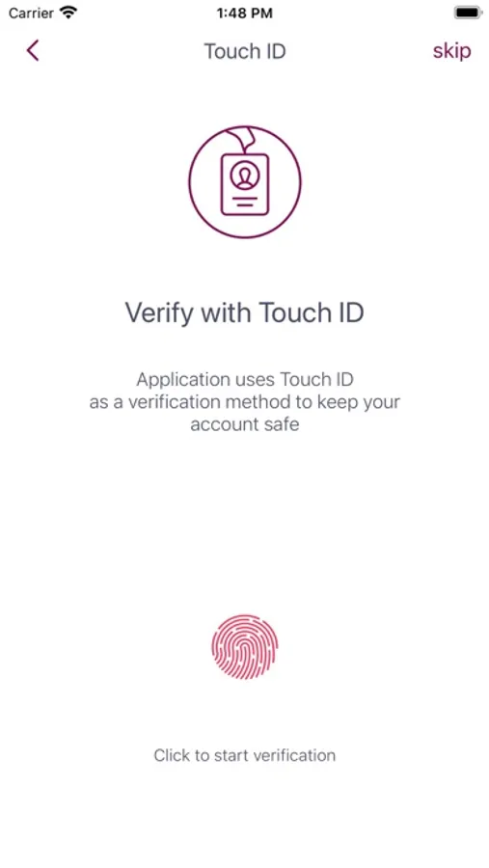Tap the battery indicator icon
Image resolution: width=489 pixels, height=868 pixels.
tap(468, 13)
